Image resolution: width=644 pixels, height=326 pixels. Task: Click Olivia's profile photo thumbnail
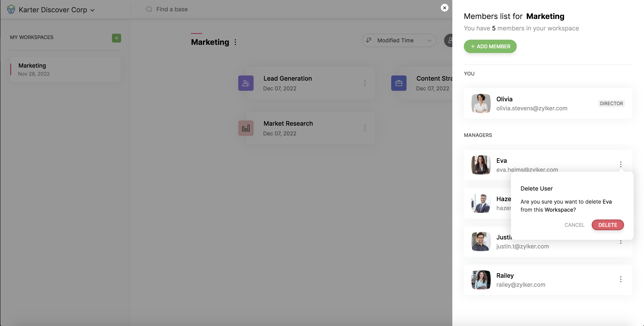(x=481, y=103)
